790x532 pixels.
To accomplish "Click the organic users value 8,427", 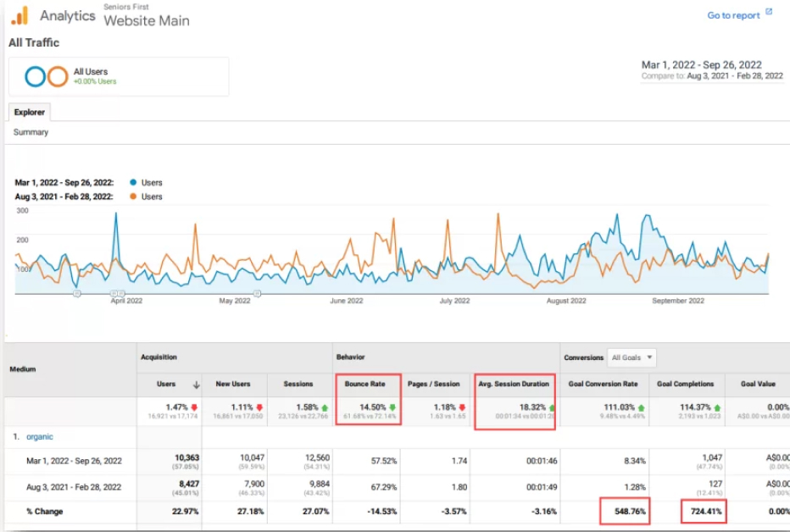I will [x=189, y=484].
